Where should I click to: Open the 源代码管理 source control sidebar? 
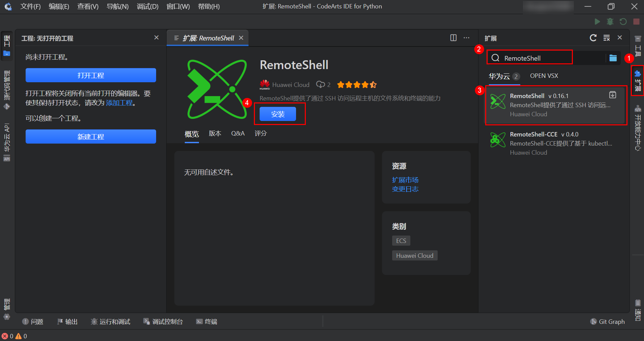[x=7, y=90]
